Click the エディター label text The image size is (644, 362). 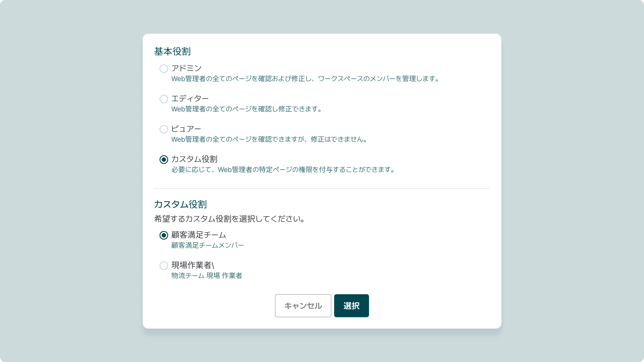[x=190, y=98]
